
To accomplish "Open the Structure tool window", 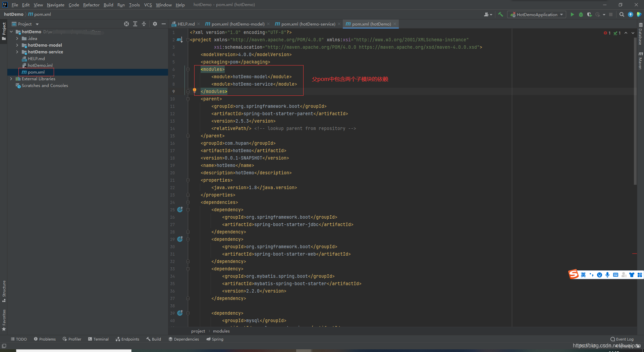I will coord(4,291).
